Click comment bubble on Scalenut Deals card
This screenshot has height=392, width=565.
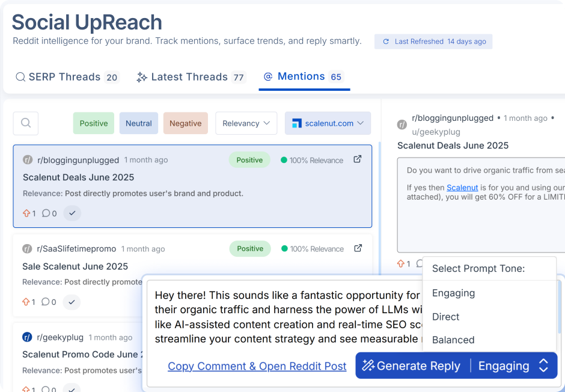[x=46, y=213]
